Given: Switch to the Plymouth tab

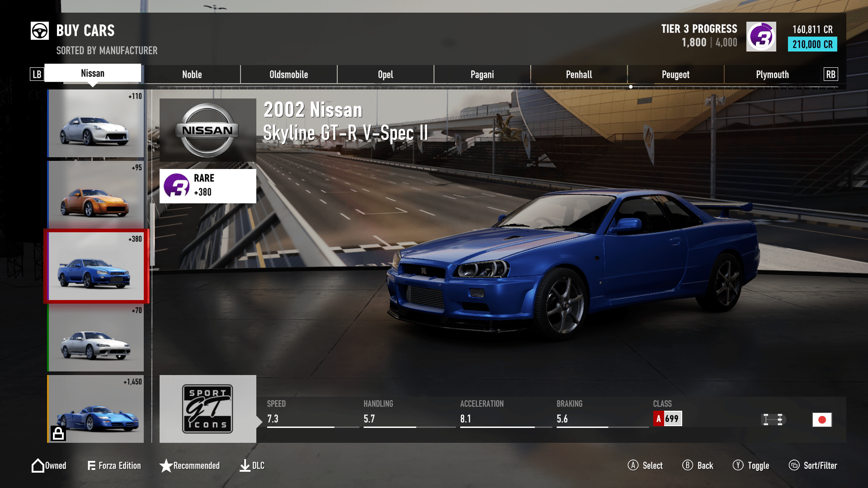Looking at the screenshot, I should [x=773, y=75].
